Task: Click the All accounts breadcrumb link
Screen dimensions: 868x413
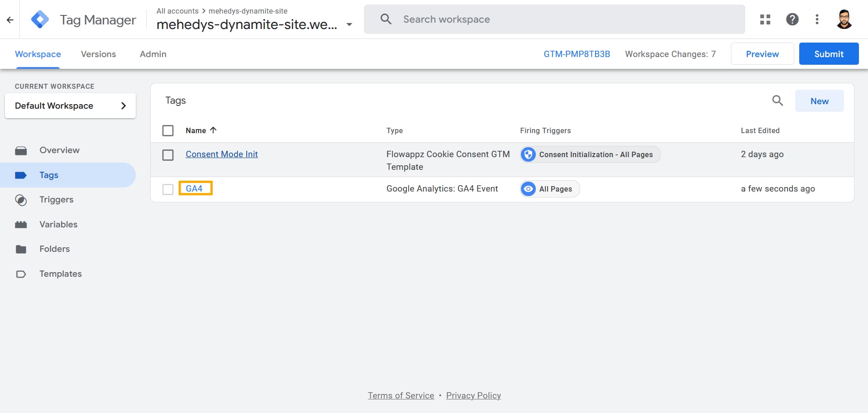Action: click(177, 11)
